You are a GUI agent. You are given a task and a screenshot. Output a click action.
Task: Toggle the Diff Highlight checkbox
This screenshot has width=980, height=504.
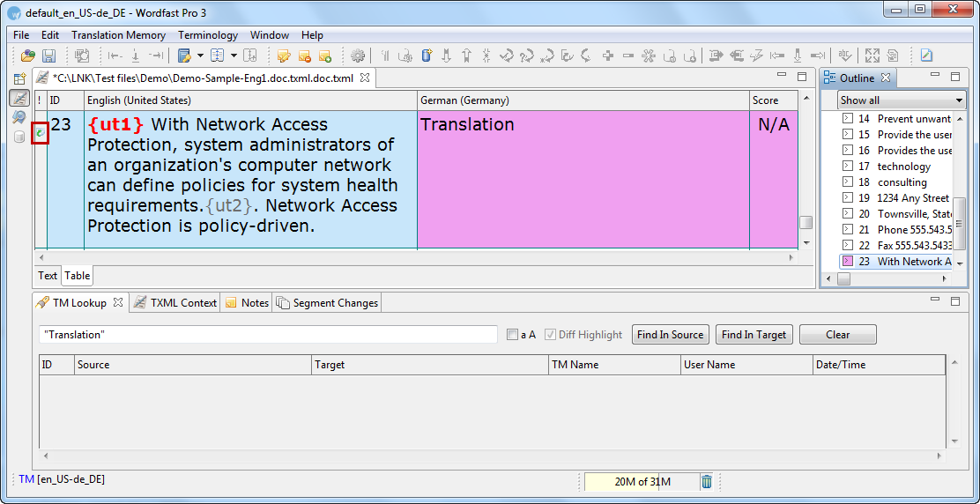(x=551, y=335)
